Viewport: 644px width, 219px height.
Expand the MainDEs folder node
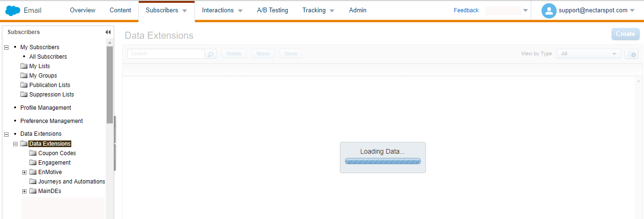click(25, 191)
